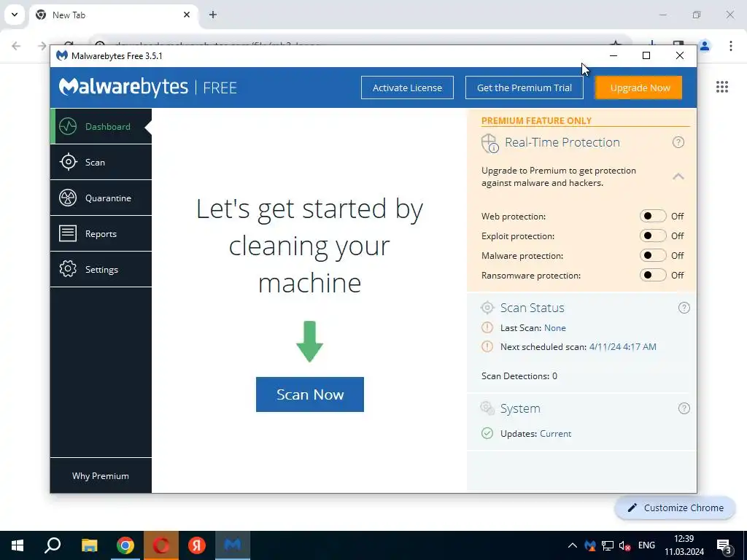Open the Dashboard heartbeat icon

(68, 126)
